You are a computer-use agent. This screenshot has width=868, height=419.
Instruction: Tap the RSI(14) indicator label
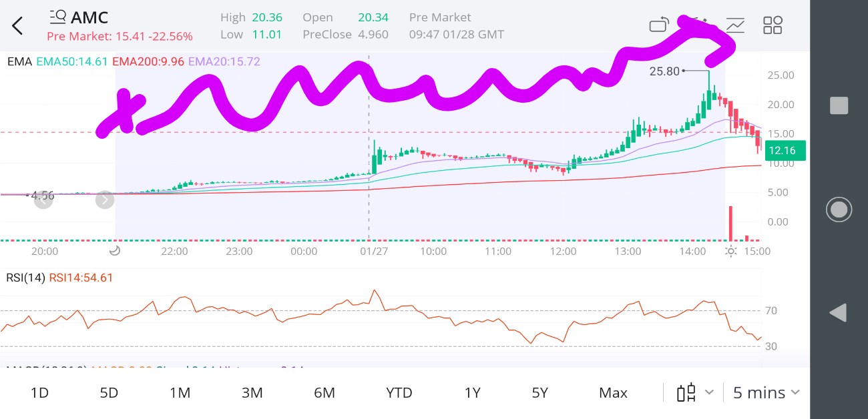[x=25, y=278]
